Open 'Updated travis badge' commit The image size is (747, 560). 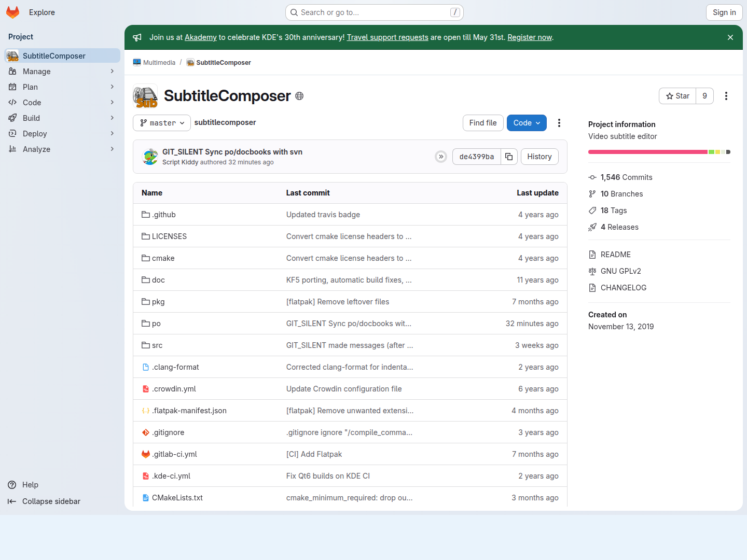click(x=323, y=215)
